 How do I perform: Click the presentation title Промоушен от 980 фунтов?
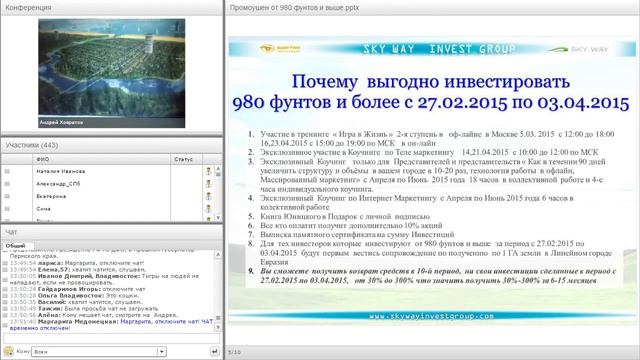294,7
